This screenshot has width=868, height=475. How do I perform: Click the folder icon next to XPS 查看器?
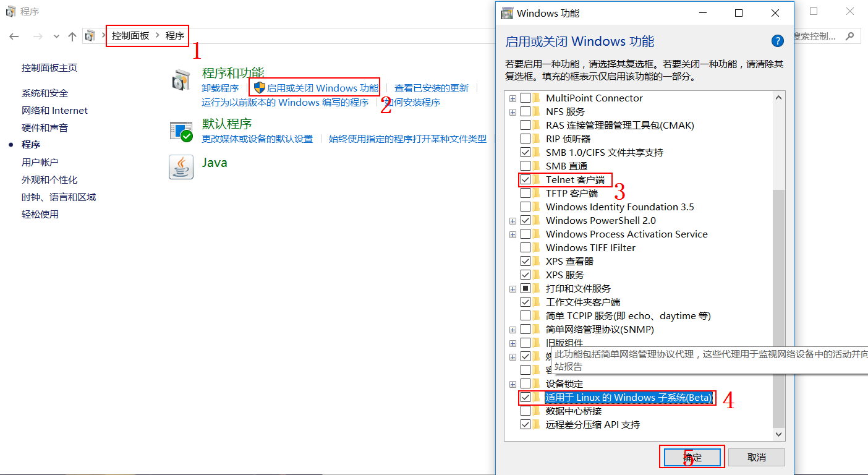coord(537,261)
